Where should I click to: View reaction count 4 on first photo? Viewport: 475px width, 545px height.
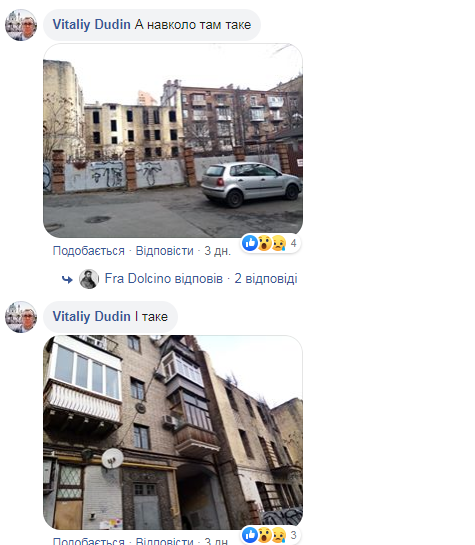coord(294,243)
